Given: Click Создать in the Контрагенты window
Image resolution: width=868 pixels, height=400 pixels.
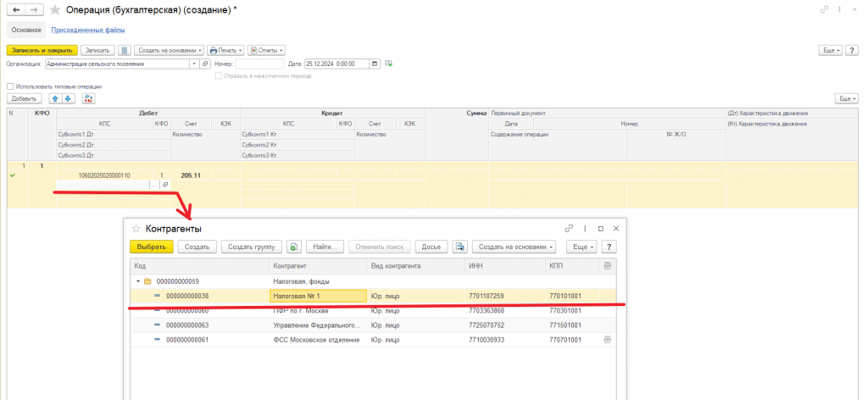Looking at the screenshot, I should click(197, 247).
